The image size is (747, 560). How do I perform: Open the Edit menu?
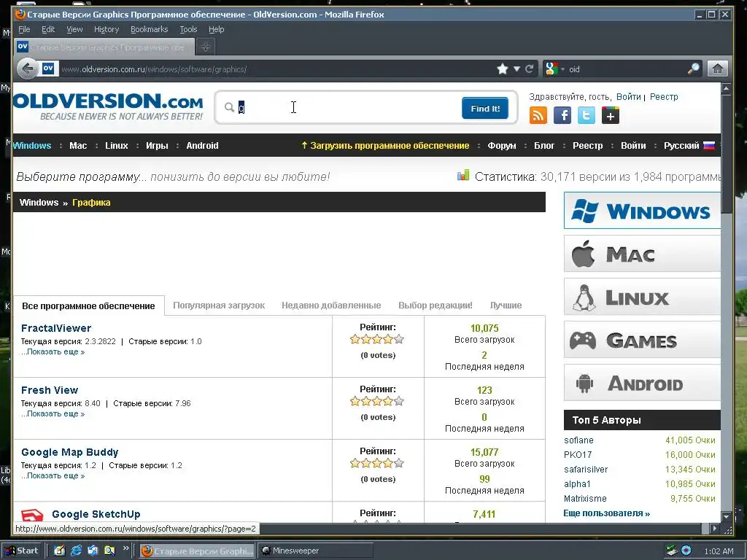pyautogui.click(x=48, y=29)
